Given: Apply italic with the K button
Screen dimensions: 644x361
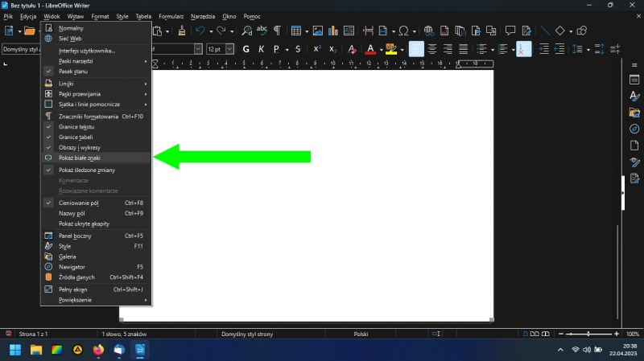Looking at the screenshot, I should pyautogui.click(x=261, y=49).
